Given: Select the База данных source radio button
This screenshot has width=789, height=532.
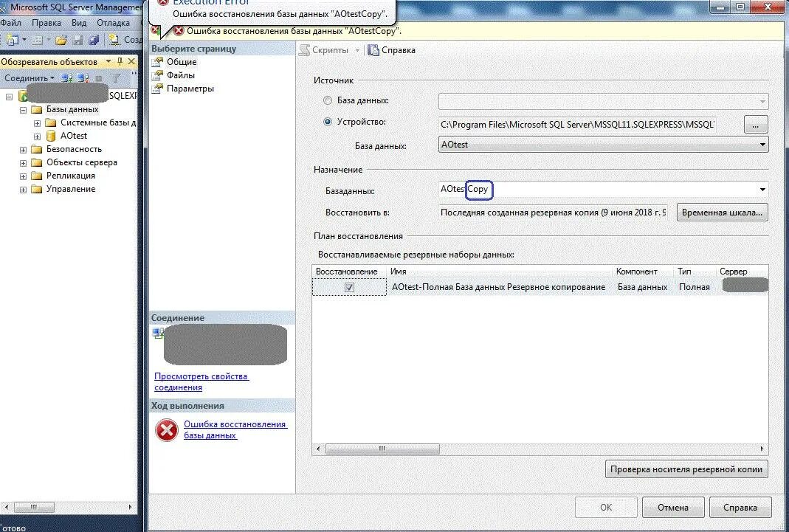Looking at the screenshot, I should click(328, 100).
